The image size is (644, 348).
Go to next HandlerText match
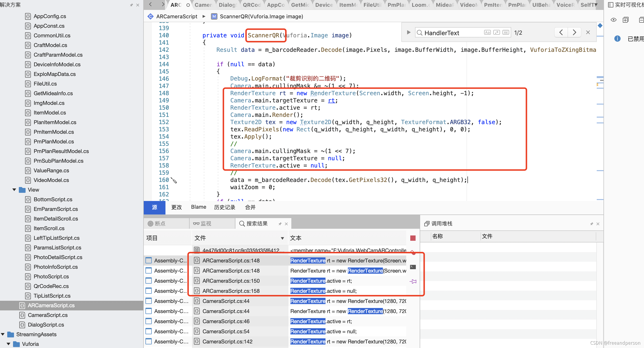(x=574, y=33)
